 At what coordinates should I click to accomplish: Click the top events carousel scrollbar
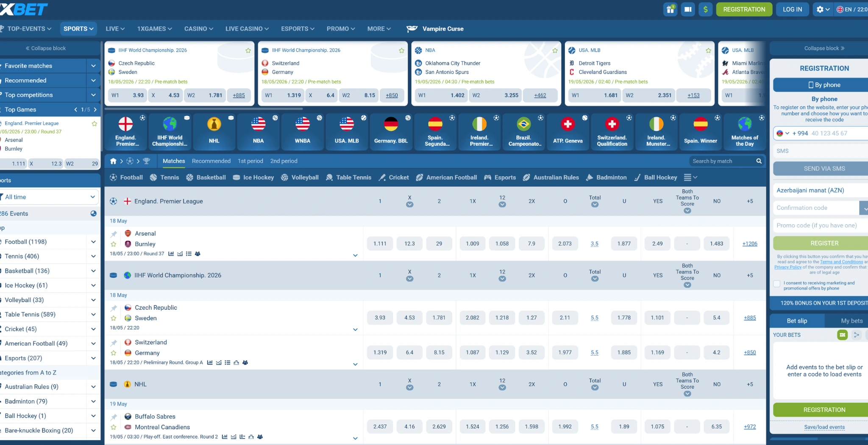point(204,109)
